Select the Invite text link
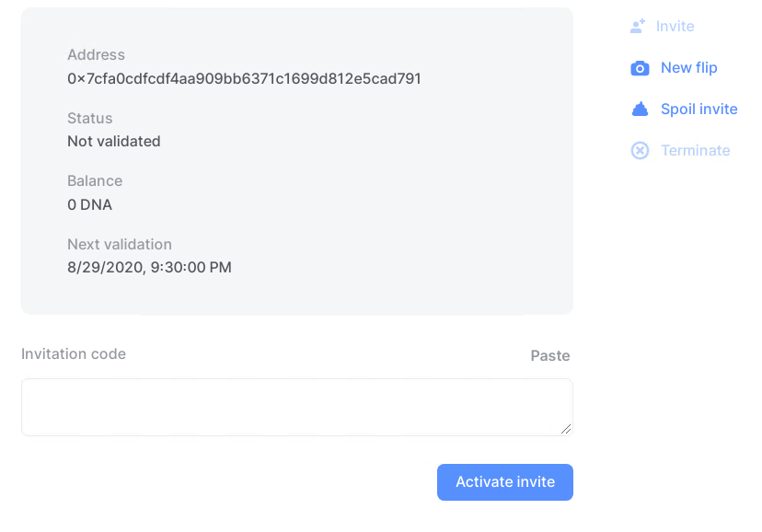This screenshot has height=532, width=762. tap(675, 27)
